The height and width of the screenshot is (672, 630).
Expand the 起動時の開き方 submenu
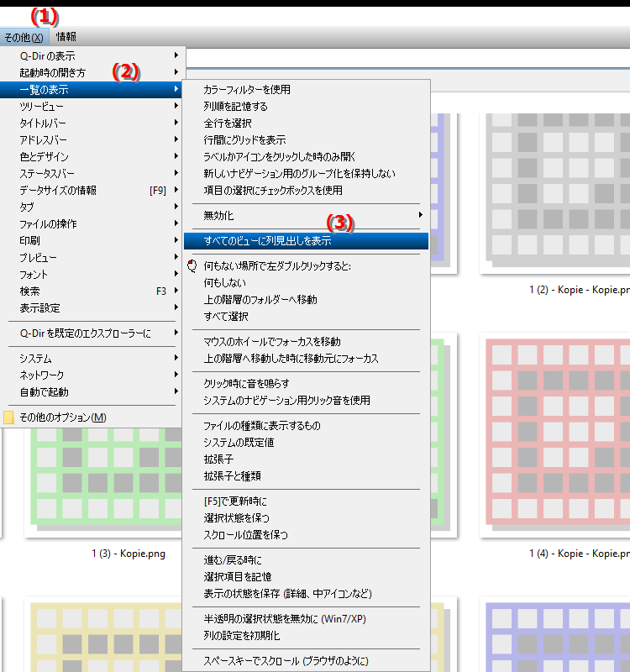click(x=91, y=72)
